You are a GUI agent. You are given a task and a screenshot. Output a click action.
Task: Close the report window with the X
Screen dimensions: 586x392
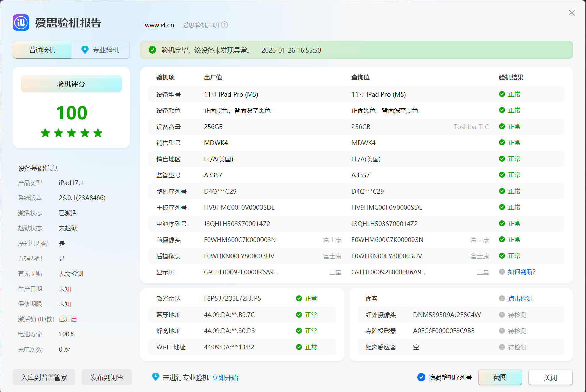coord(572,13)
